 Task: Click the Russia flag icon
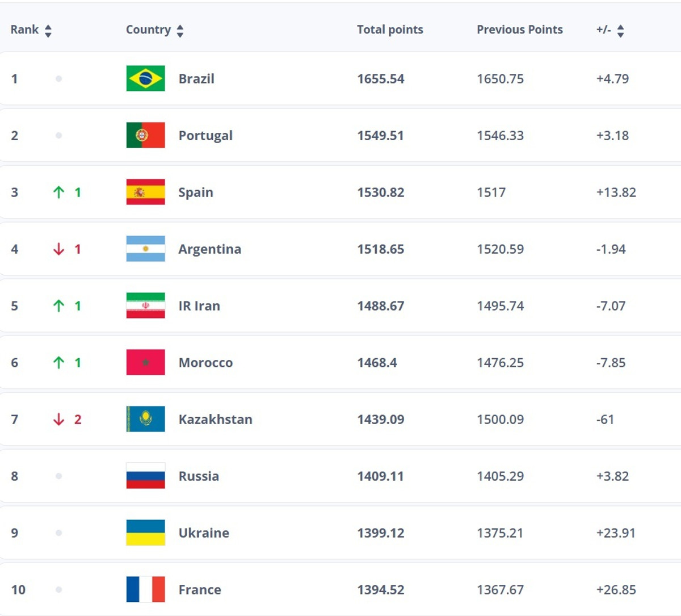click(x=145, y=476)
